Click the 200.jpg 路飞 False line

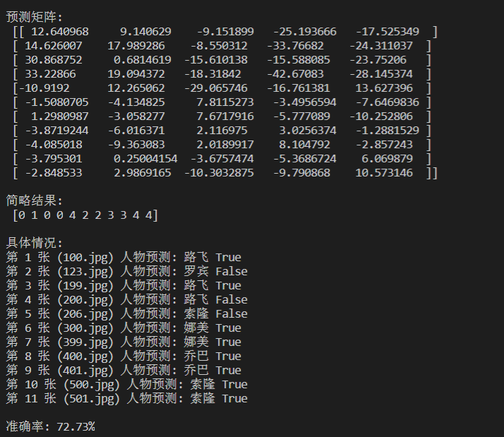pos(126,300)
